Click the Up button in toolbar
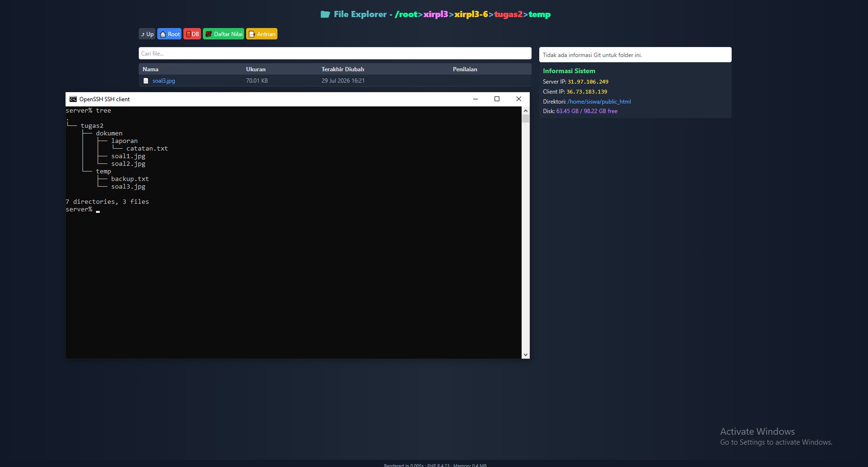 tap(147, 34)
